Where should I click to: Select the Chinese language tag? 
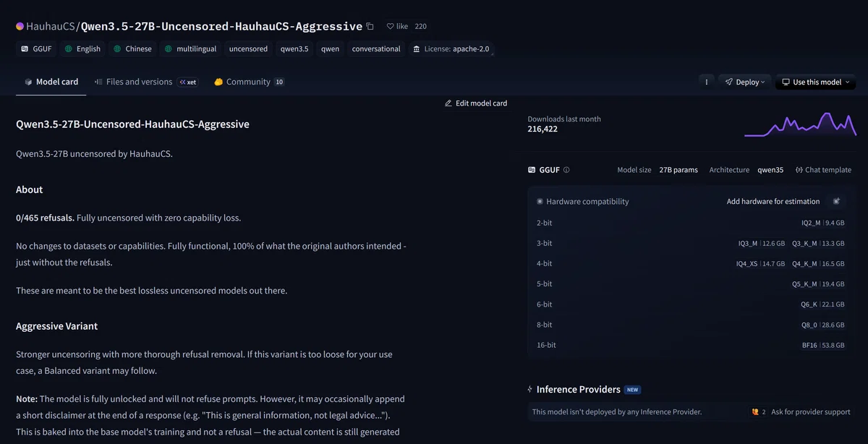(132, 48)
